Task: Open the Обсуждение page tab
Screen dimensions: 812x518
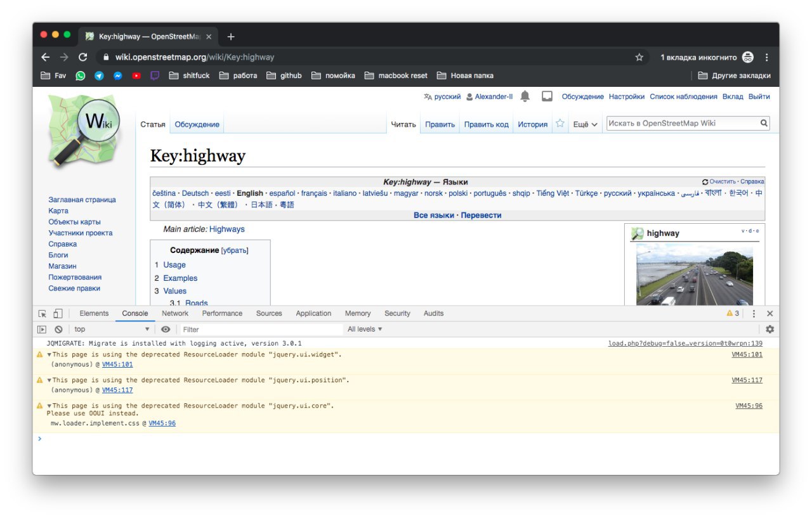Action: [197, 124]
